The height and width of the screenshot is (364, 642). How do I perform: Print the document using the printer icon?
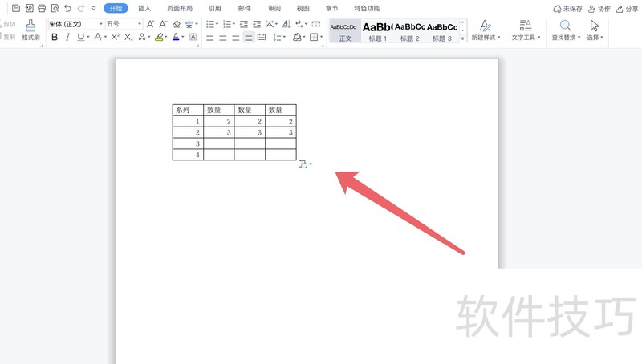coord(42,8)
